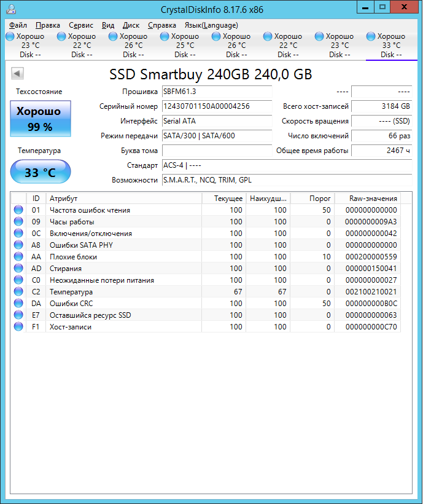Click the Raw-значения column header
Viewport: 423px width, 504px height.
click(373, 199)
